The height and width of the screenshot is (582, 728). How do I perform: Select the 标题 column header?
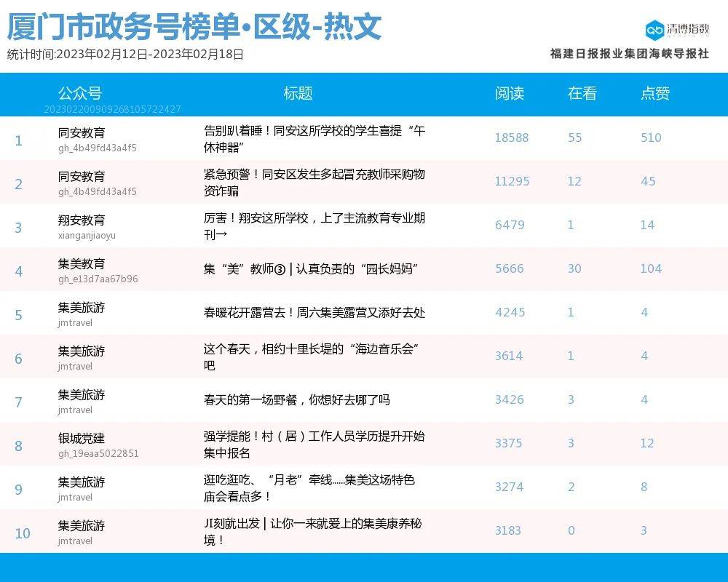click(298, 93)
